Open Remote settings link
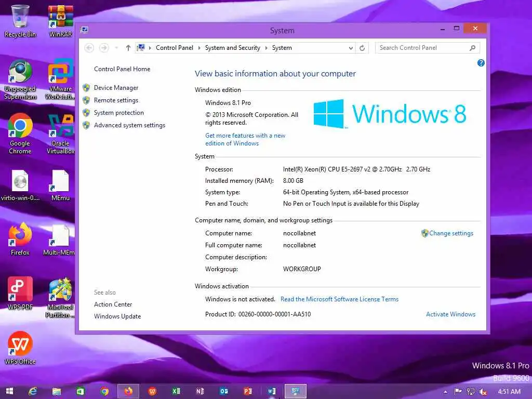 (x=116, y=100)
